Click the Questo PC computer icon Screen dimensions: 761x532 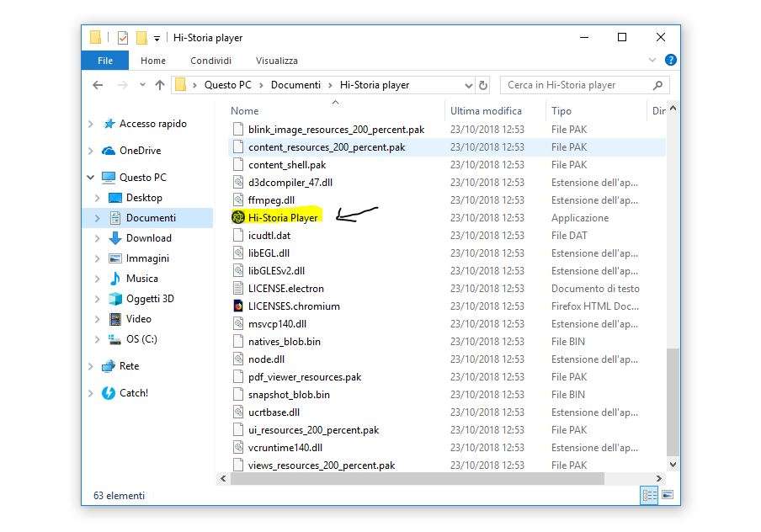pos(109,178)
